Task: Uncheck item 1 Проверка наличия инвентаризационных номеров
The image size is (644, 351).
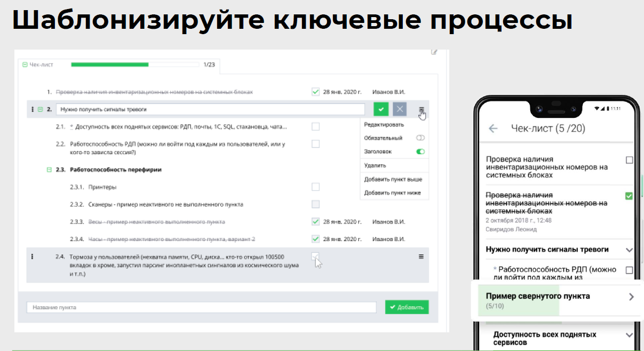Action: [x=315, y=92]
